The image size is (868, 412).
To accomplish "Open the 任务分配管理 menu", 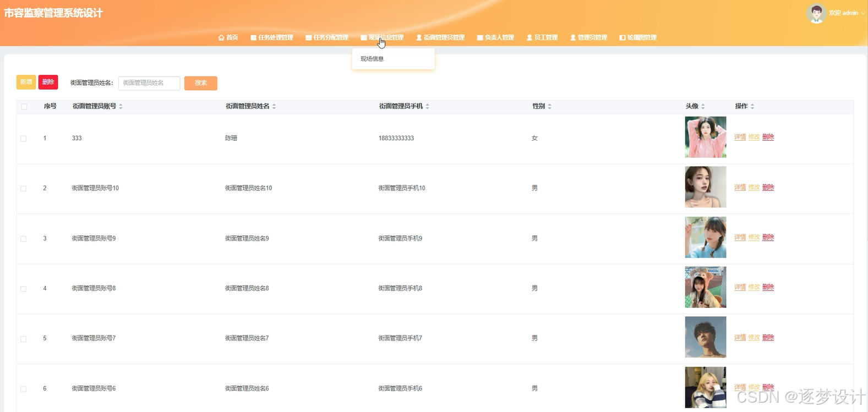I will pyautogui.click(x=327, y=37).
